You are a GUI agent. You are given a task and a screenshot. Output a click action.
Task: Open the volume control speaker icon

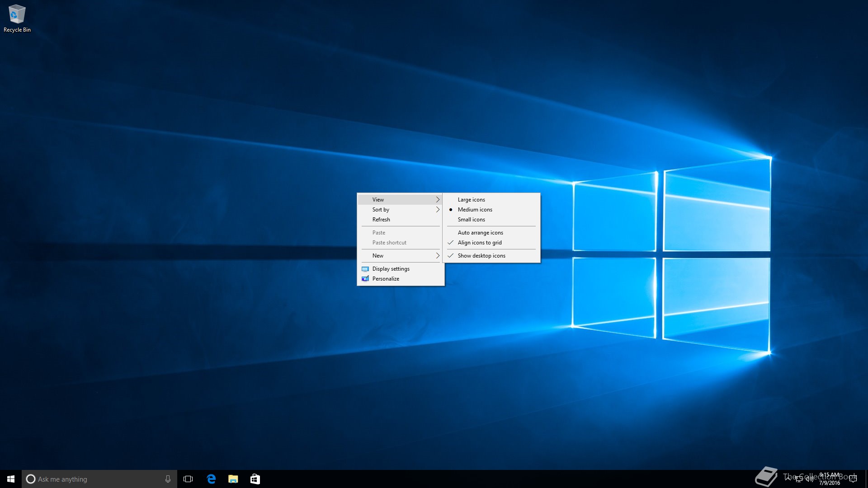coord(809,479)
